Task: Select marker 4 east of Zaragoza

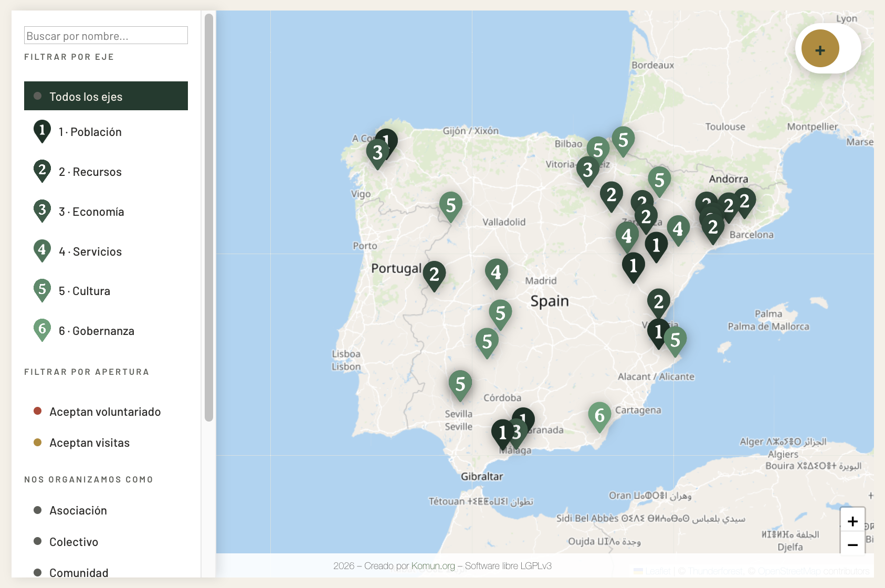Action: [678, 230]
